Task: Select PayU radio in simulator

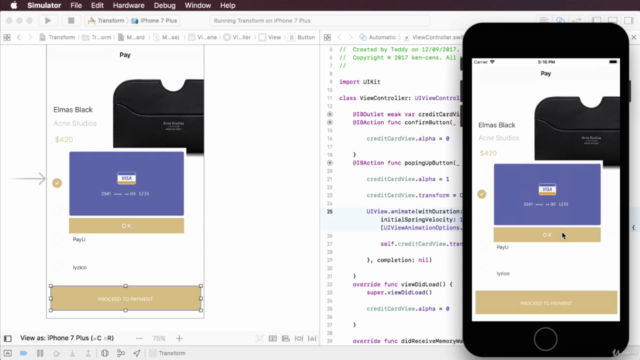Action: (482, 247)
